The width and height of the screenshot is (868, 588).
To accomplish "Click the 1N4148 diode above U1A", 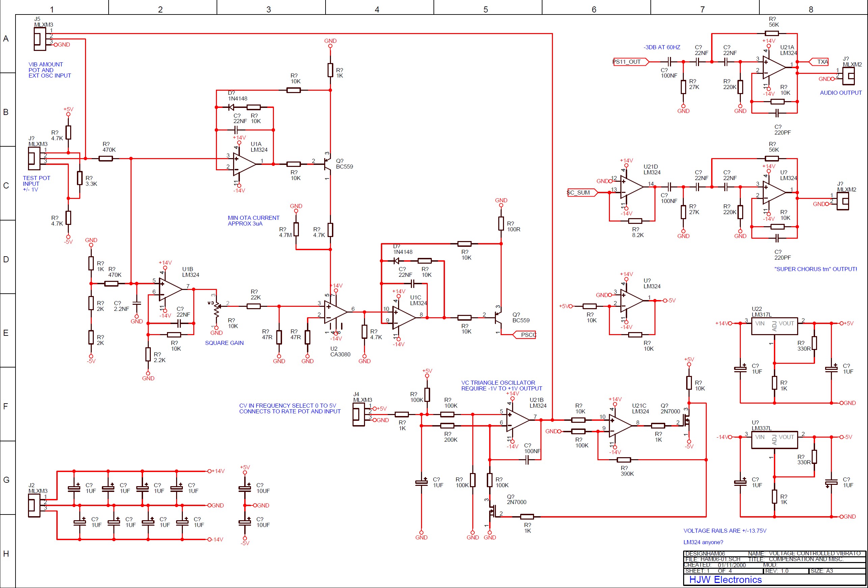I will (x=231, y=108).
